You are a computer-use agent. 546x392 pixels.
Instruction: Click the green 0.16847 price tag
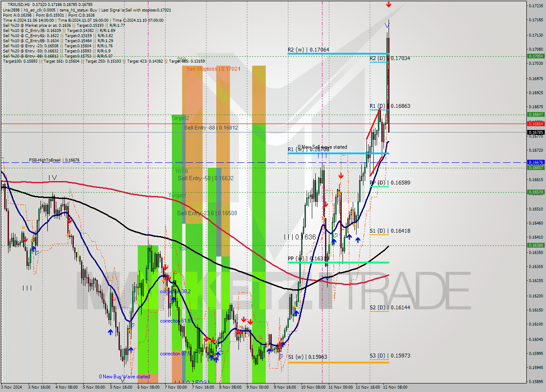(x=536, y=114)
